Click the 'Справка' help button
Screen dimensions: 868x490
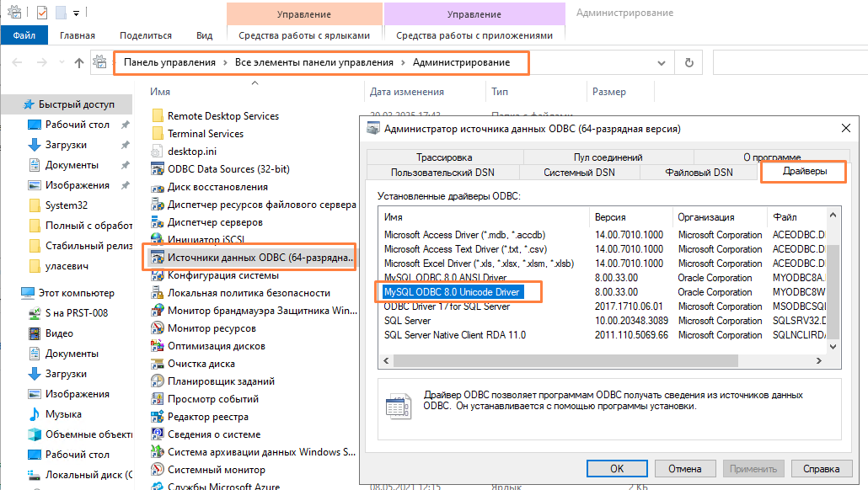click(x=821, y=468)
